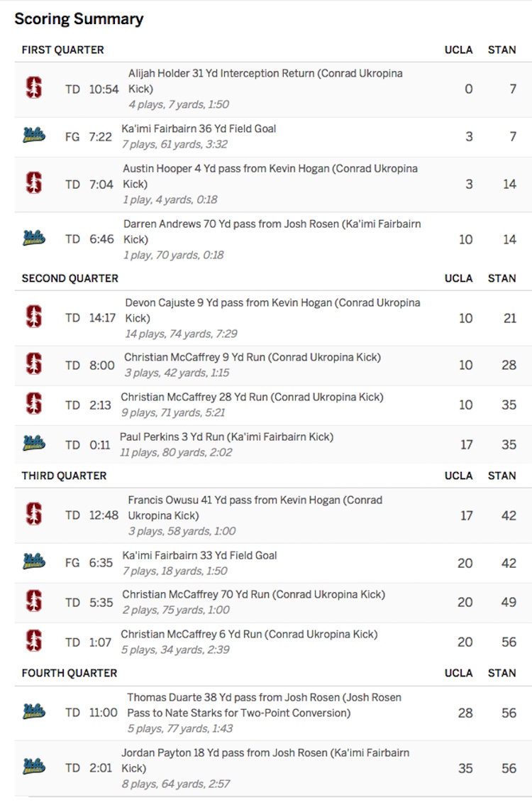The height and width of the screenshot is (805, 532).
Task: Click UCLA logo beside Jordan Payton 18 Yd pass
Action: [34, 767]
